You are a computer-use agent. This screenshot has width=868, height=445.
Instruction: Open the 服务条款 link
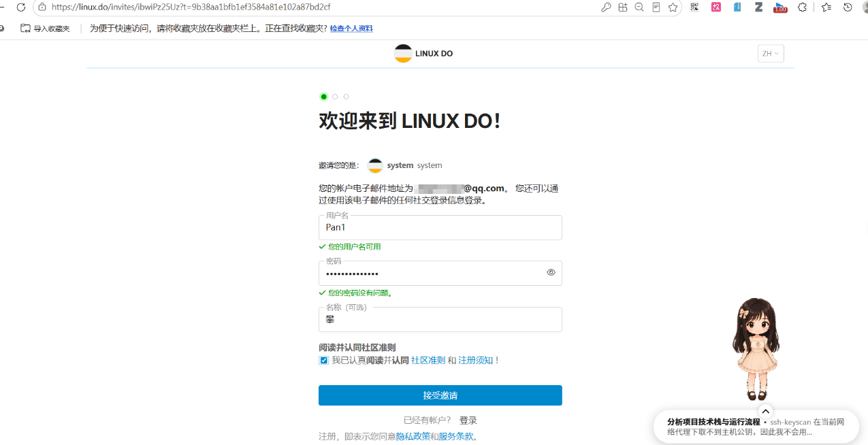[x=456, y=437]
